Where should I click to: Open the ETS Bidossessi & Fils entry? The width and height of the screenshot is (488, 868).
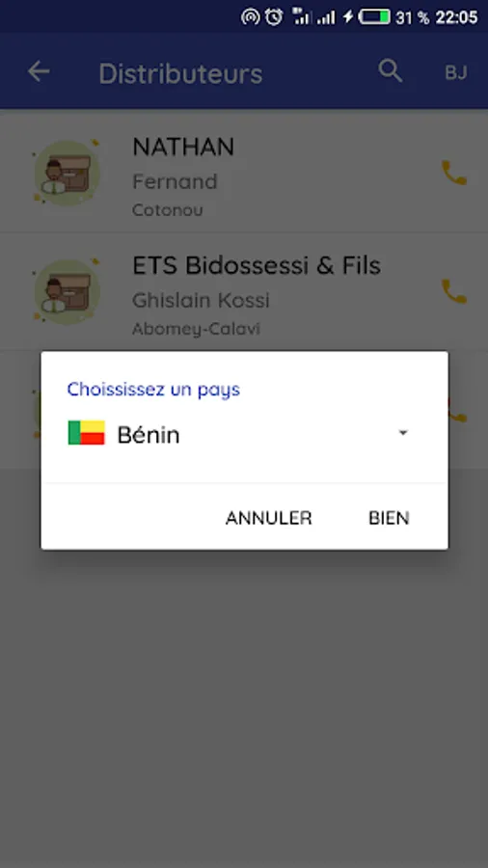click(244, 291)
